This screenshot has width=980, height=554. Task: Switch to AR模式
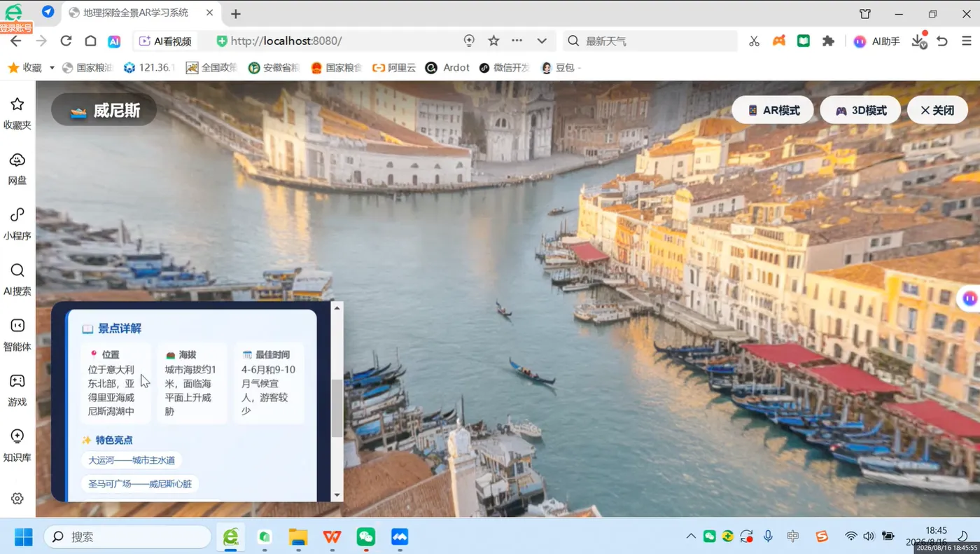point(773,110)
